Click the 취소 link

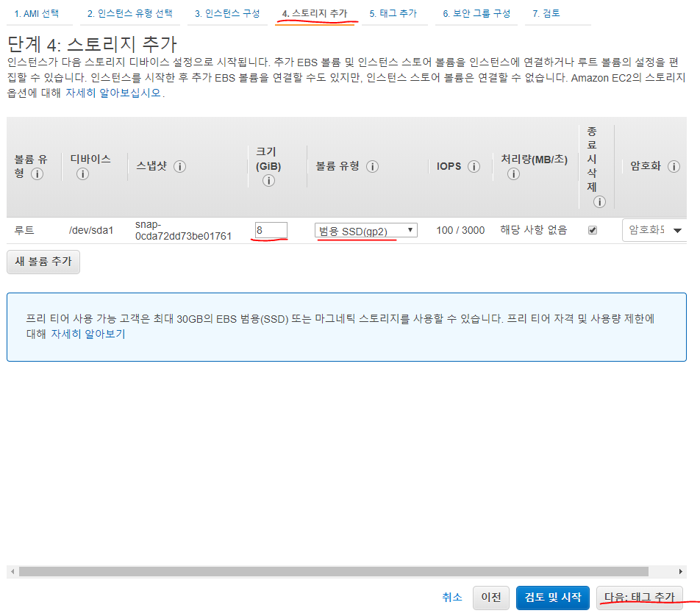pos(451,597)
